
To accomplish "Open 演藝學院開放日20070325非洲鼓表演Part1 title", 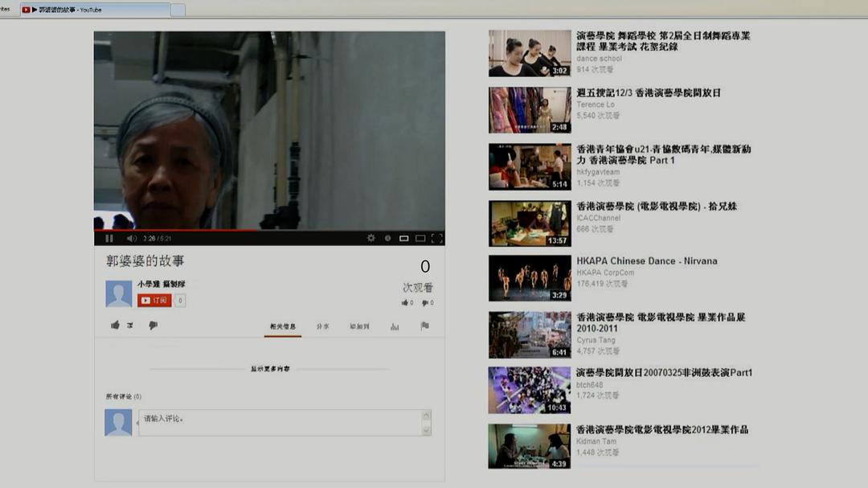I will 665,373.
